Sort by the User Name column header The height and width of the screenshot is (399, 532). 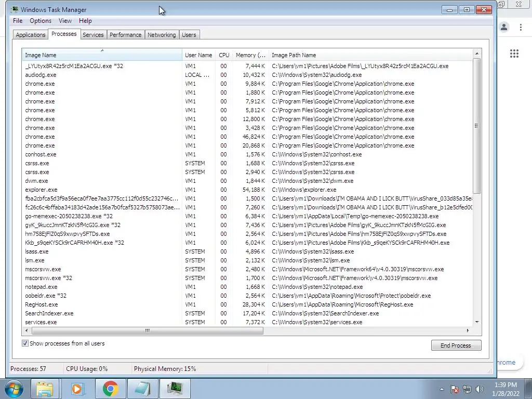pos(198,55)
